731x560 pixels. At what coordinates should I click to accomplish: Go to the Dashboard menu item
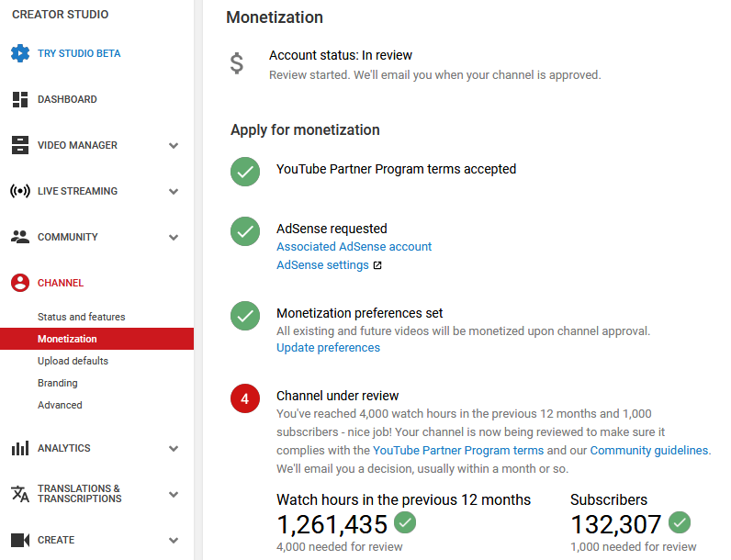tap(67, 99)
